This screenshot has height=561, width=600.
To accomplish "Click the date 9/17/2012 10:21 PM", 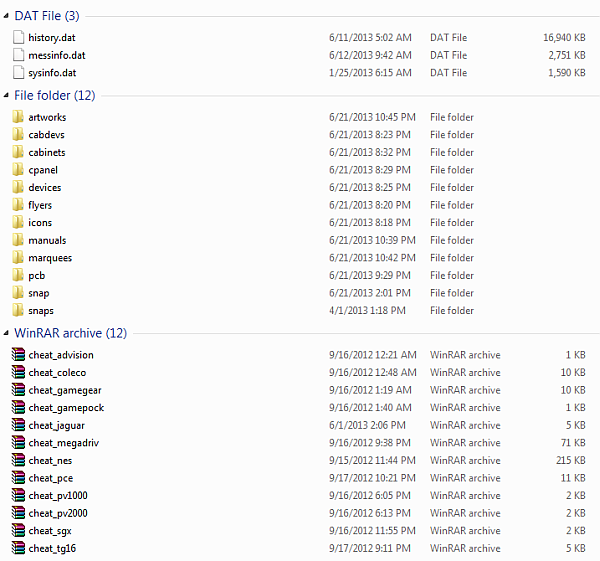I will click(x=372, y=478).
